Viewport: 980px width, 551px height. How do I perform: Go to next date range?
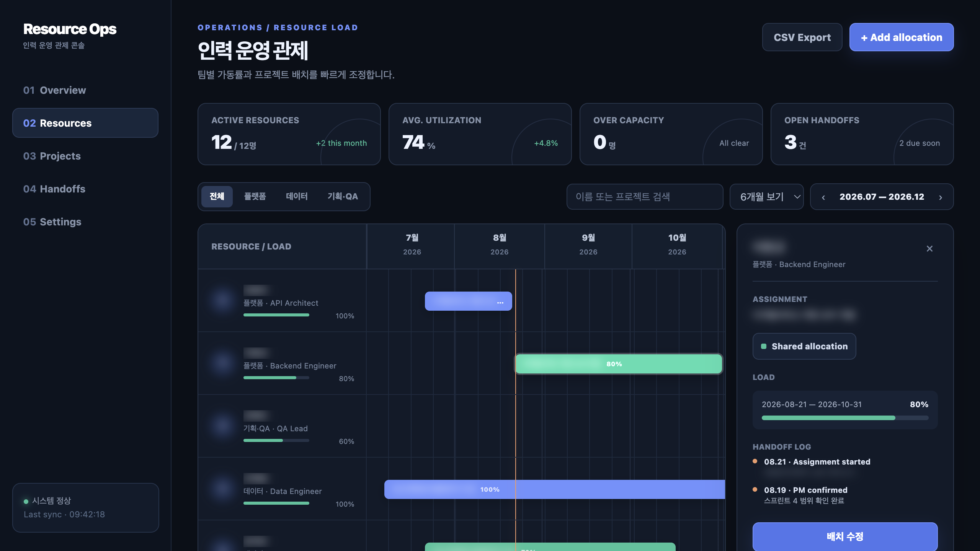point(941,197)
